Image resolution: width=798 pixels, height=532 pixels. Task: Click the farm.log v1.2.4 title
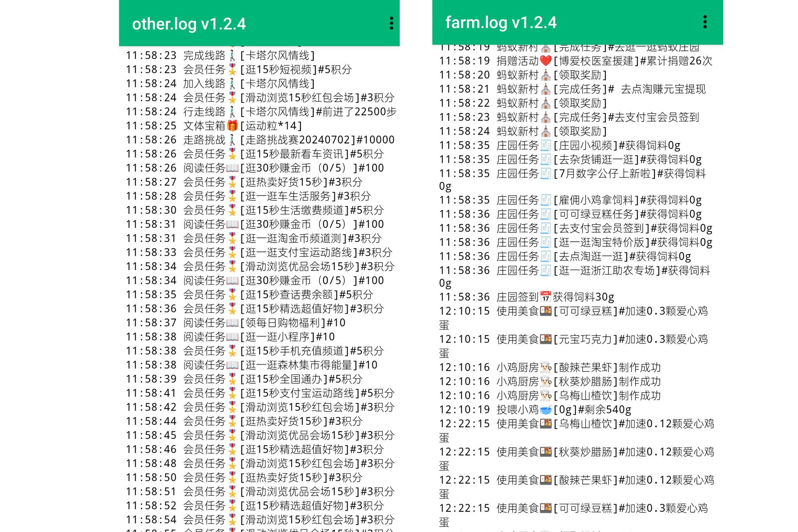(501, 23)
